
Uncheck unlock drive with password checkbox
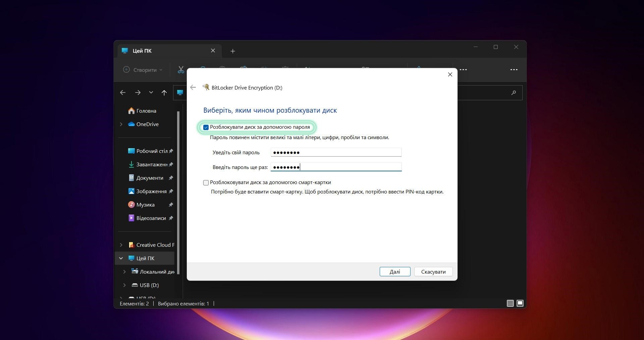[206, 127]
